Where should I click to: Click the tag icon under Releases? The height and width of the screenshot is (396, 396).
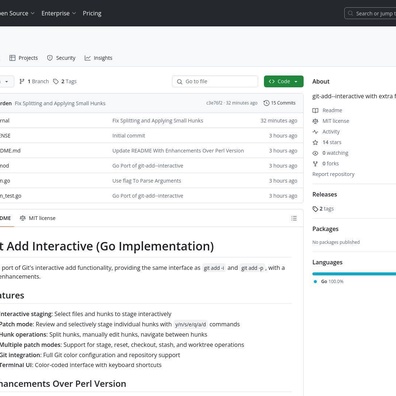pyautogui.click(x=315, y=209)
